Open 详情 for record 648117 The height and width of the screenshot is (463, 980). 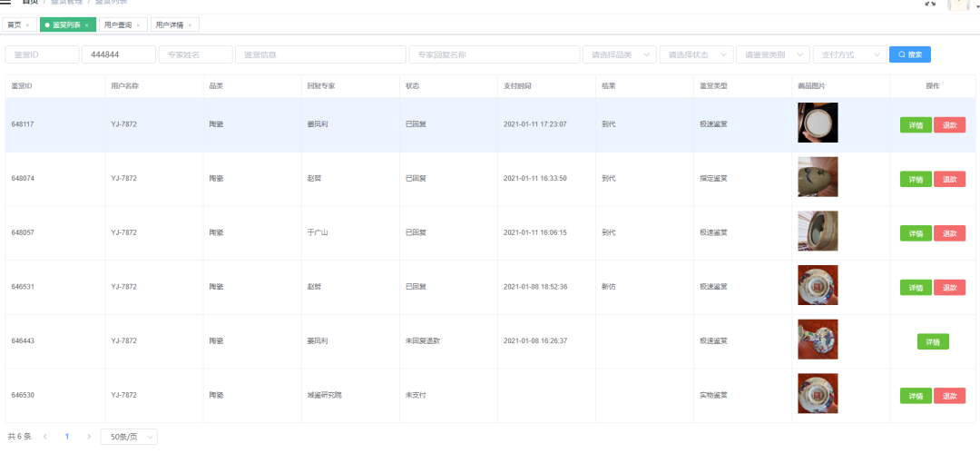(916, 125)
